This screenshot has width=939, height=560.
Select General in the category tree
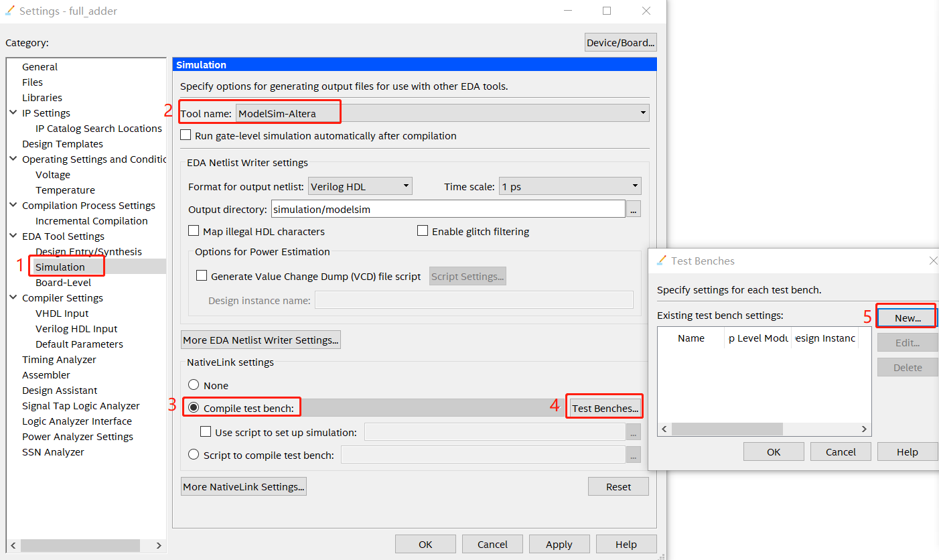point(40,67)
